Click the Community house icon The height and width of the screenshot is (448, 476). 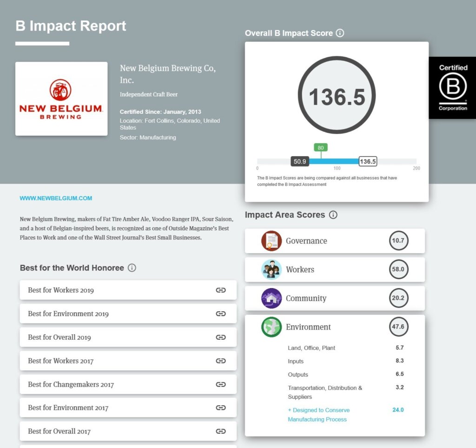pyautogui.click(x=271, y=298)
